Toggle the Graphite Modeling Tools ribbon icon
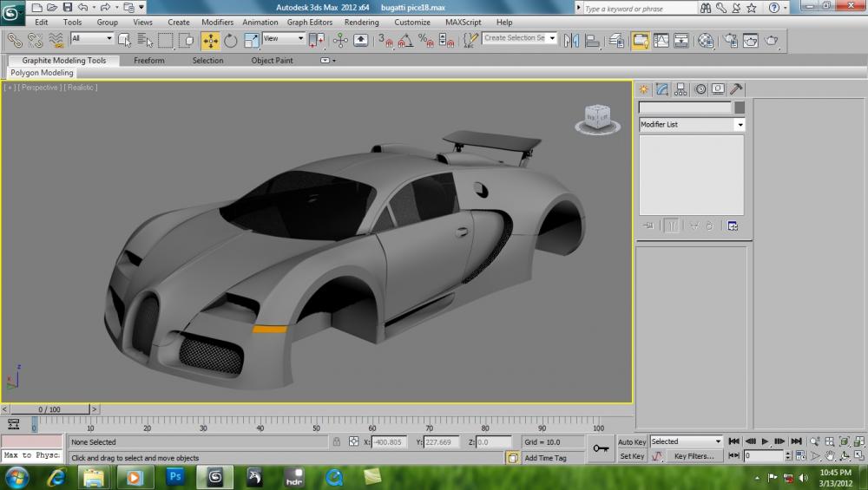The width and height of the screenshot is (868, 490). pos(641,41)
